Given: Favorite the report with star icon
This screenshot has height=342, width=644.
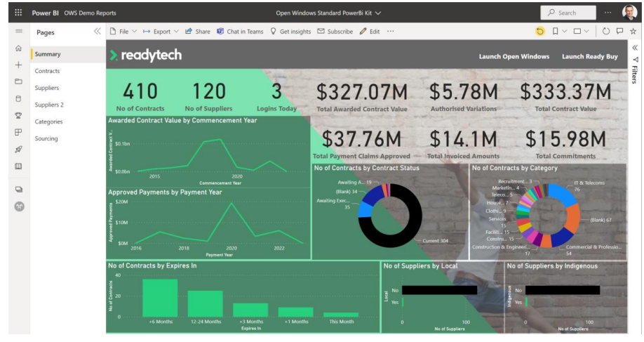Looking at the screenshot, I should click(x=633, y=31).
